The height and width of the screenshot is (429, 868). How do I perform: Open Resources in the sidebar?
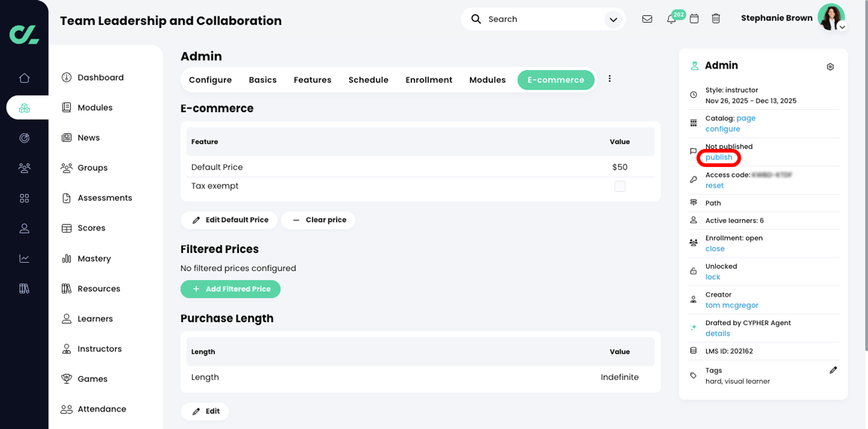(99, 288)
